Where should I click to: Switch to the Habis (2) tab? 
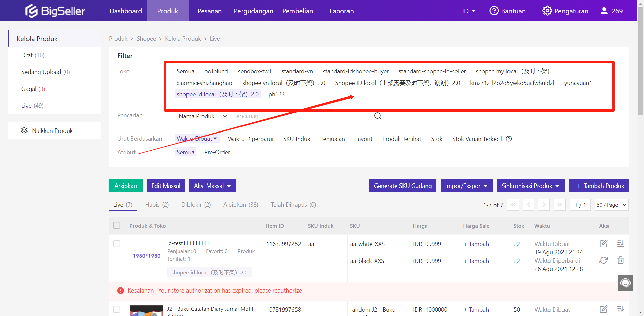157,205
